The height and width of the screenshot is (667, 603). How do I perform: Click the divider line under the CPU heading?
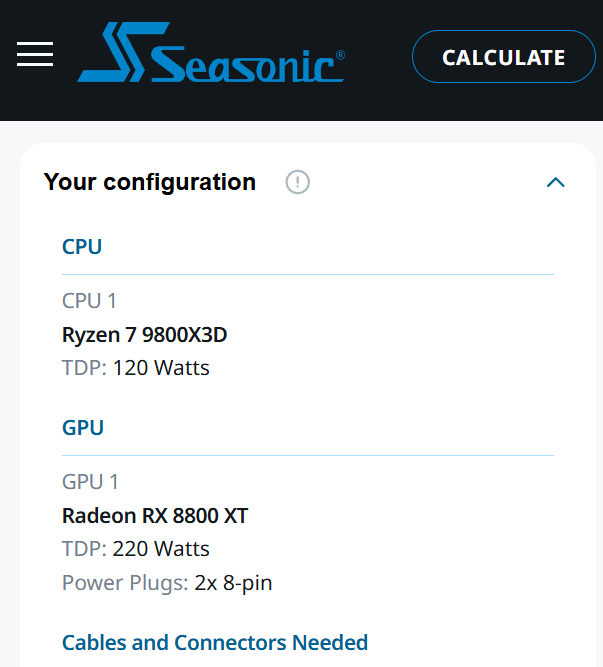pyautogui.click(x=308, y=274)
